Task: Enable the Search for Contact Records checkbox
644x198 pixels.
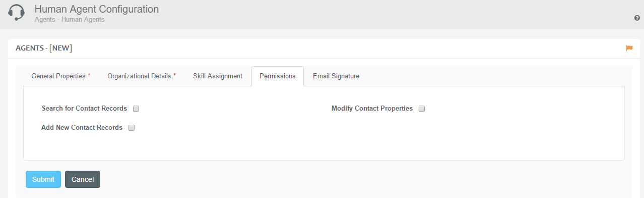Action: click(136, 109)
